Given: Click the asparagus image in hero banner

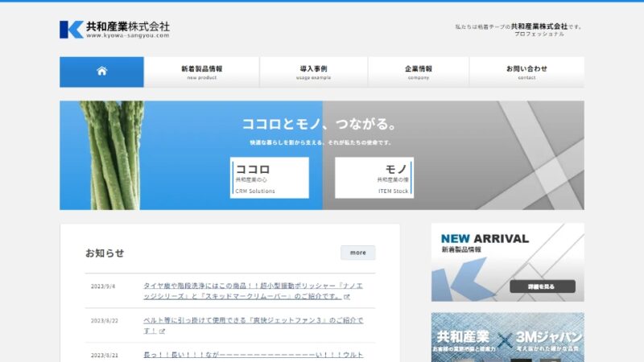Looking at the screenshot, I should (x=113, y=154).
